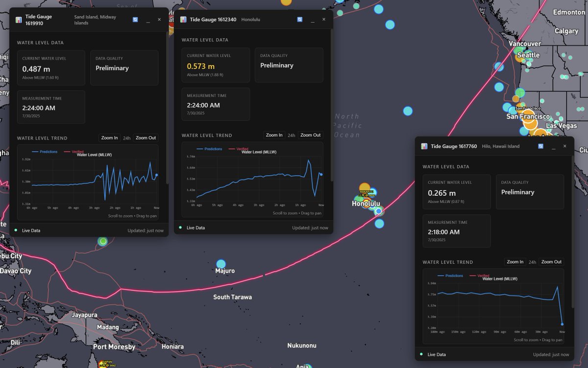Viewport: 588px width, 368px height.
Task: Zoom in on the Honolulu water level trend
Action: (x=274, y=135)
